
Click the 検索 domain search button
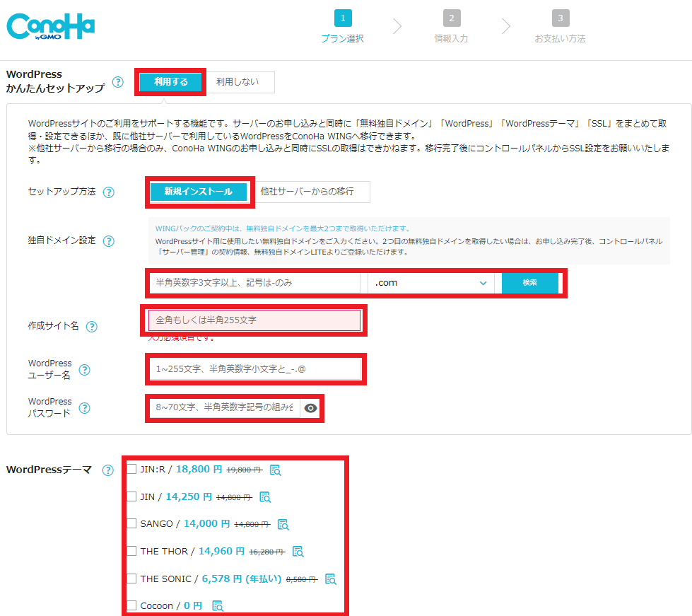coord(530,283)
